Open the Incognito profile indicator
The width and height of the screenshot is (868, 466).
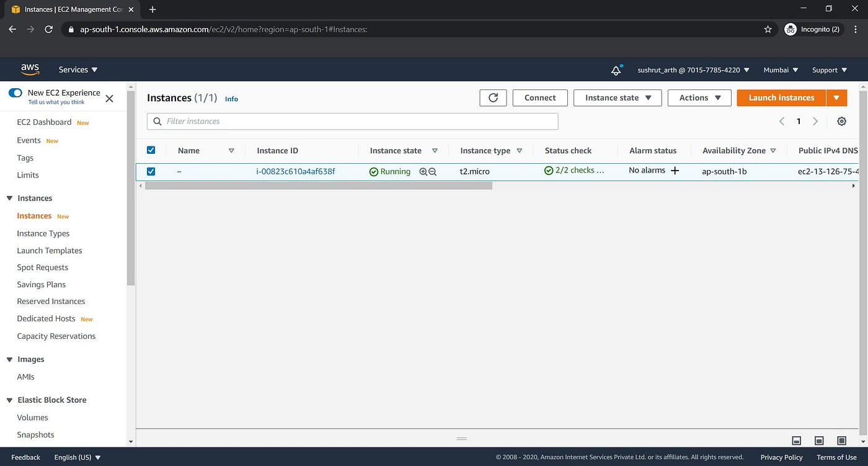click(812, 29)
